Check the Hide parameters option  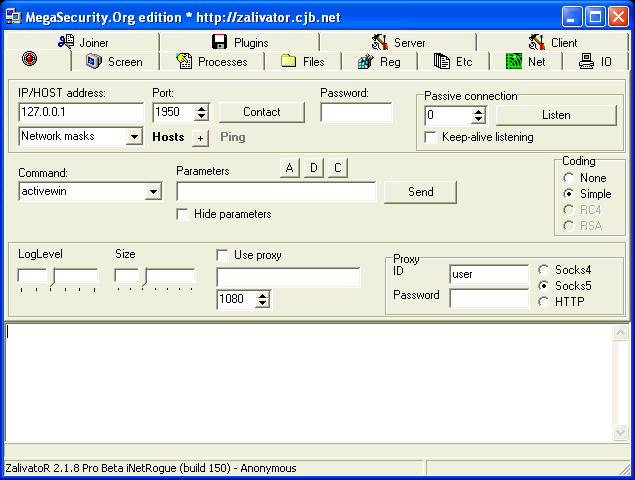pos(182,214)
